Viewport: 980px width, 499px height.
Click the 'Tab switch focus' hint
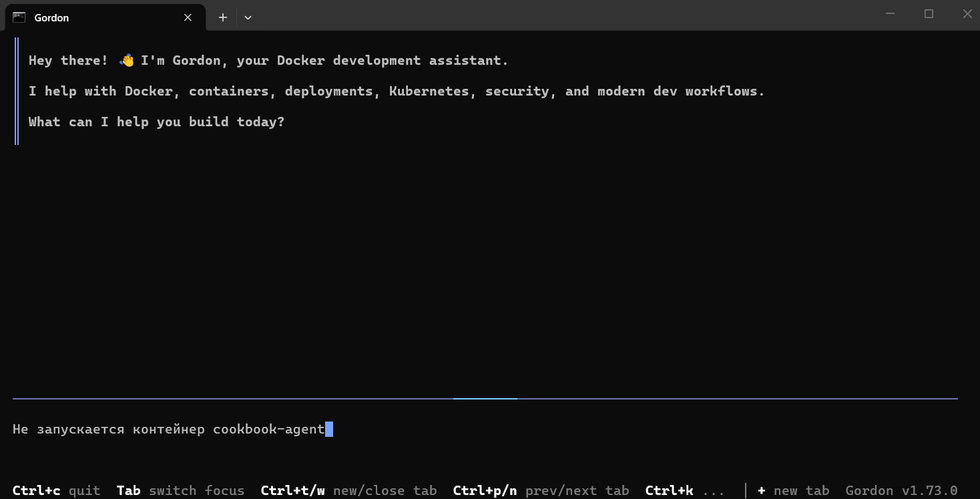point(180,491)
